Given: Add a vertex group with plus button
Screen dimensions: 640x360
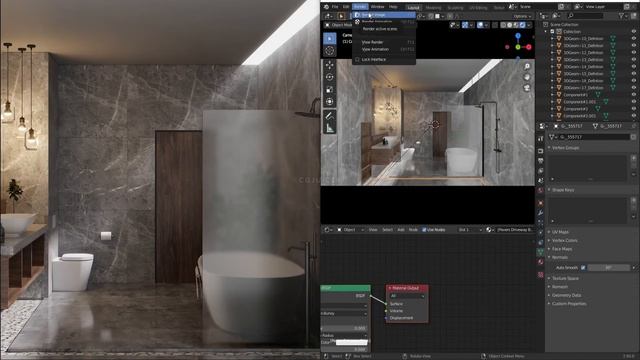Looking at the screenshot, I should click(x=633, y=158).
